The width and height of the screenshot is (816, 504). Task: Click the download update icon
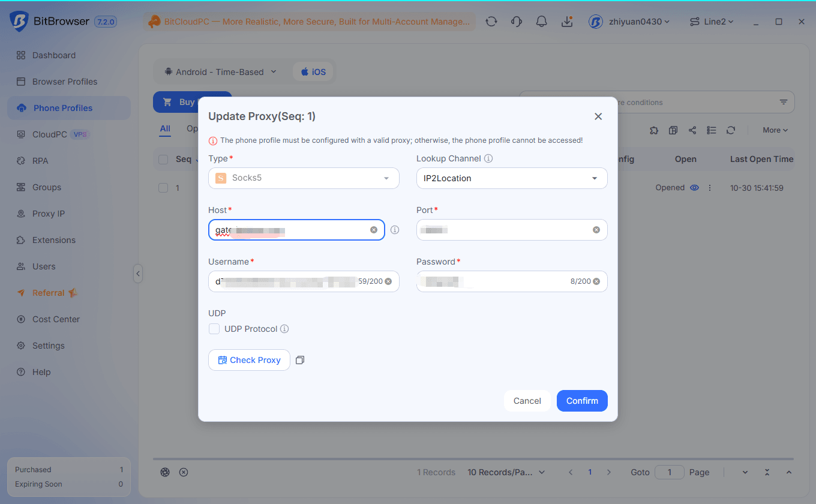click(567, 22)
